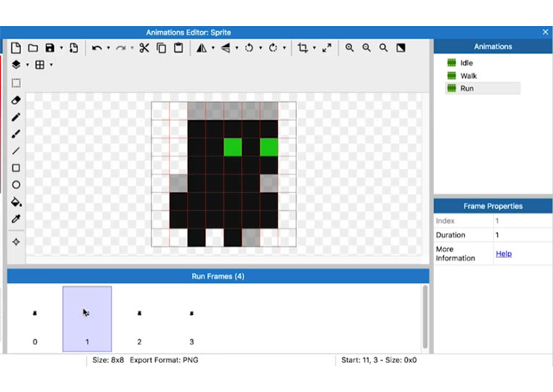Image resolution: width=553 pixels, height=392 pixels.
Task: Click the Help link in Frame Properties
Action: [504, 254]
